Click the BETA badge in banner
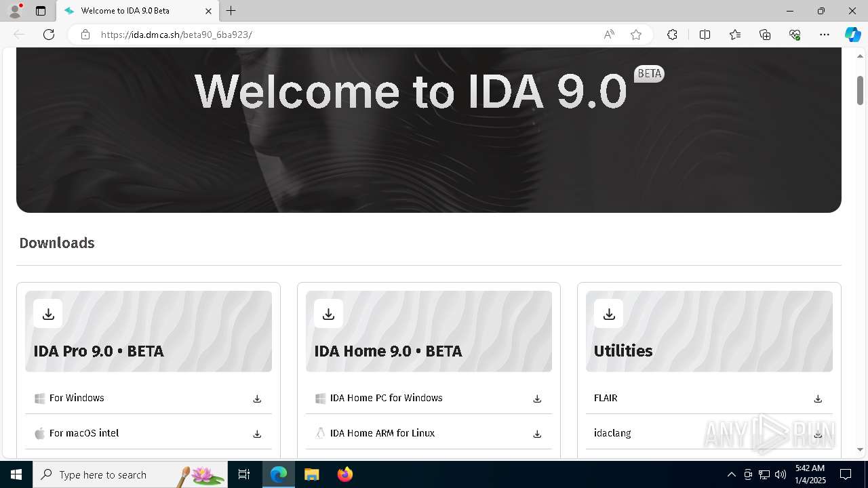 [649, 74]
